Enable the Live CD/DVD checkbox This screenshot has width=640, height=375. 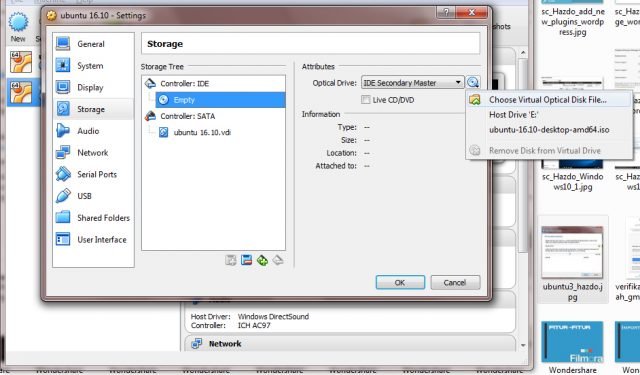366,100
